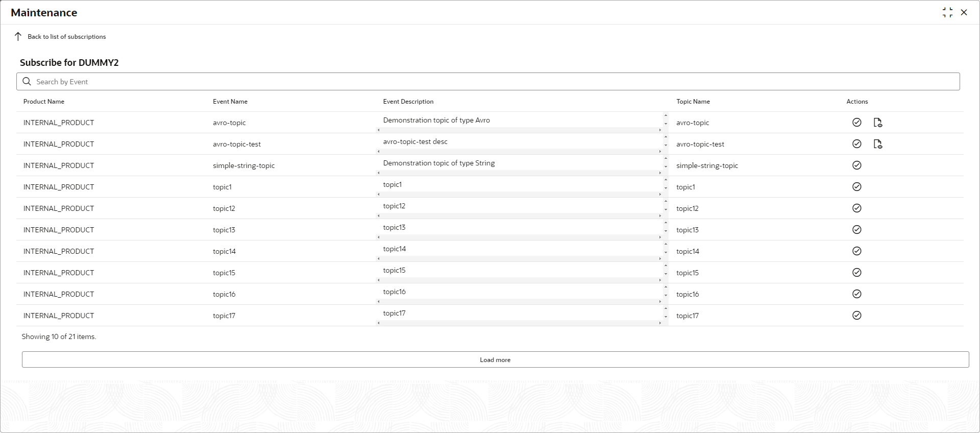Click subscribe checkmark for avro-topic row
The width and height of the screenshot is (980, 433).
(856, 123)
